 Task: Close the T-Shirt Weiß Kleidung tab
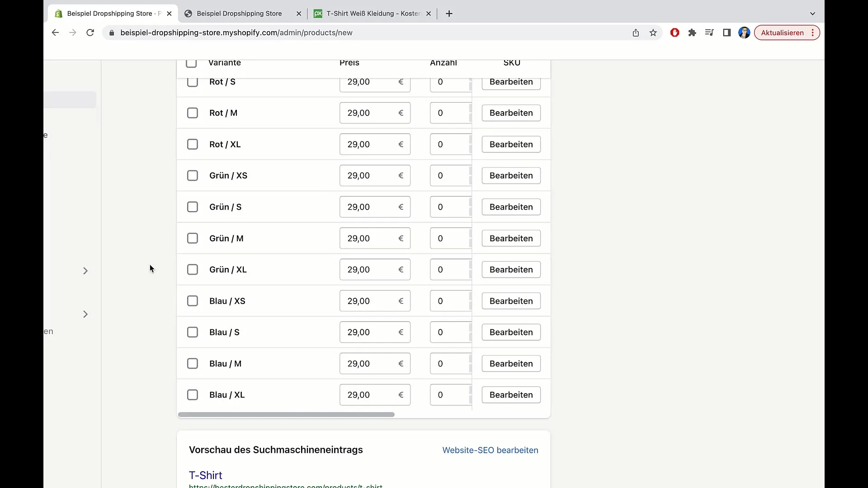(429, 14)
